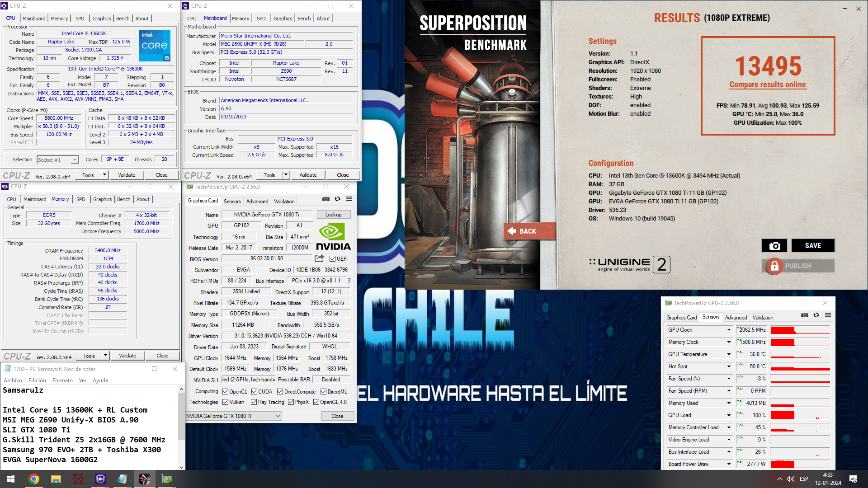Toggle the PhysX checkbox
The height and width of the screenshot is (488, 868).
point(291,402)
